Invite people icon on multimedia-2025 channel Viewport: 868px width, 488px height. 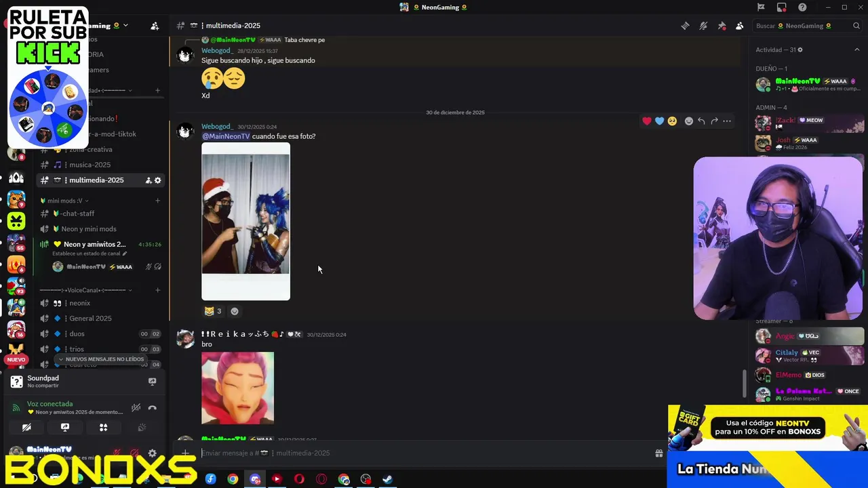pyautogui.click(x=148, y=180)
